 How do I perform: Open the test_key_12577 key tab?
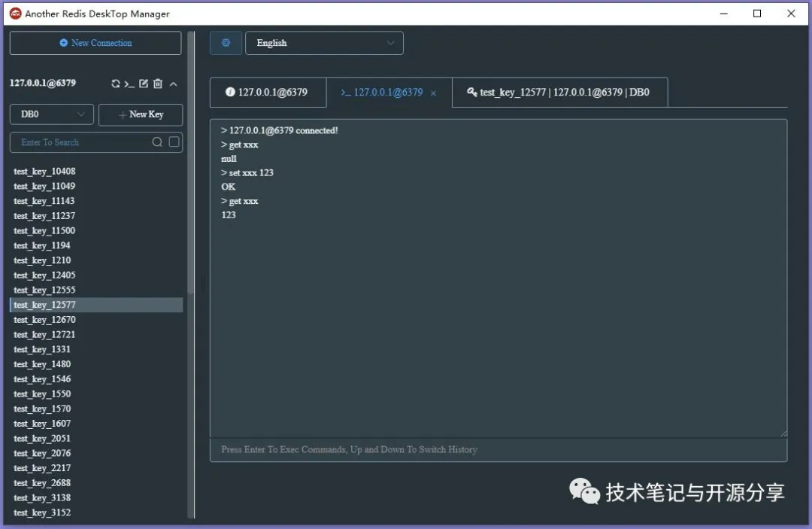tap(560, 93)
